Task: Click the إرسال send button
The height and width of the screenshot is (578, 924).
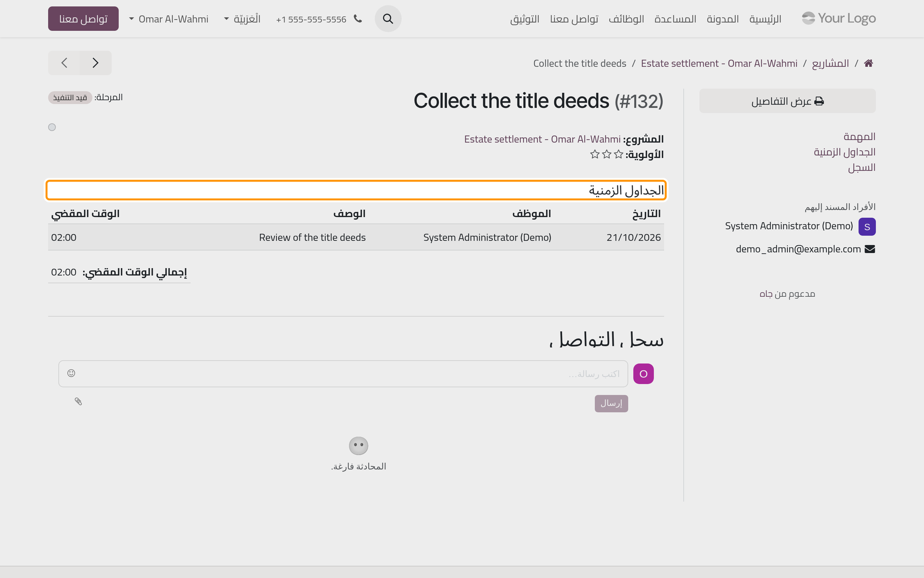Action: click(611, 404)
